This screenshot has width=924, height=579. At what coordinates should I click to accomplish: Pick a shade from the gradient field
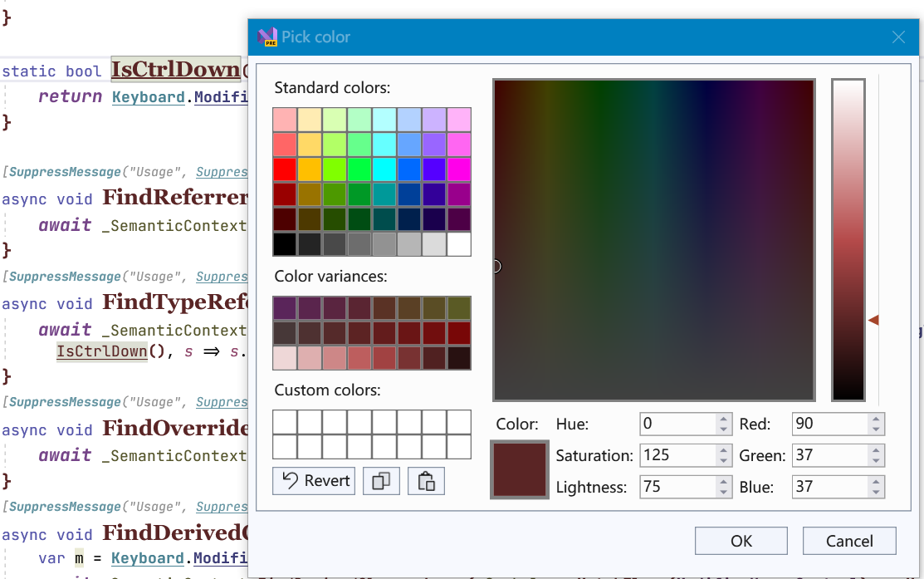coord(653,241)
